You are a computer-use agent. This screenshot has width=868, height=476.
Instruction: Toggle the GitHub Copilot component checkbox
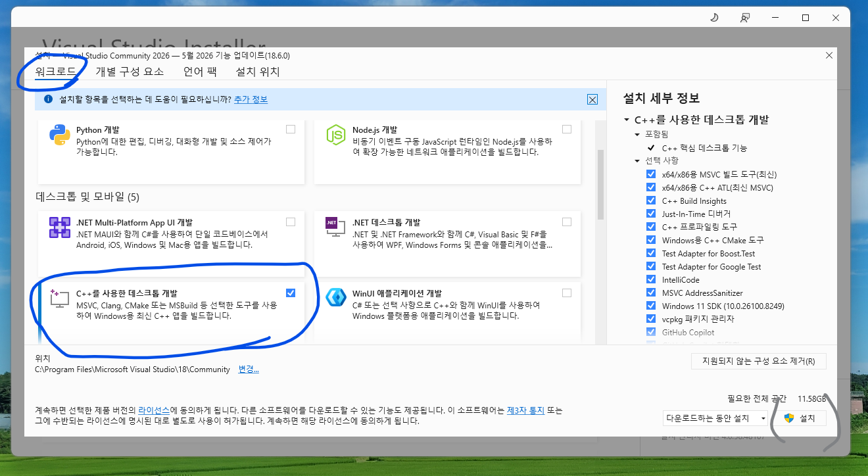coord(651,332)
